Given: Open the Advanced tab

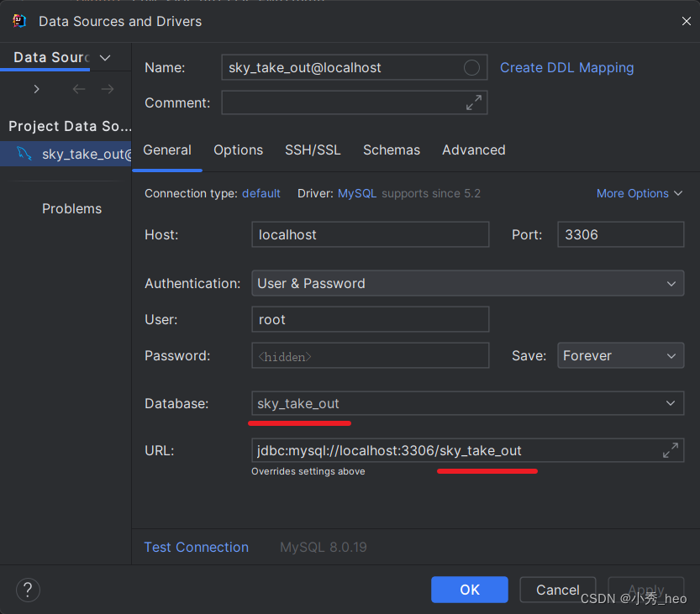Looking at the screenshot, I should tap(474, 150).
